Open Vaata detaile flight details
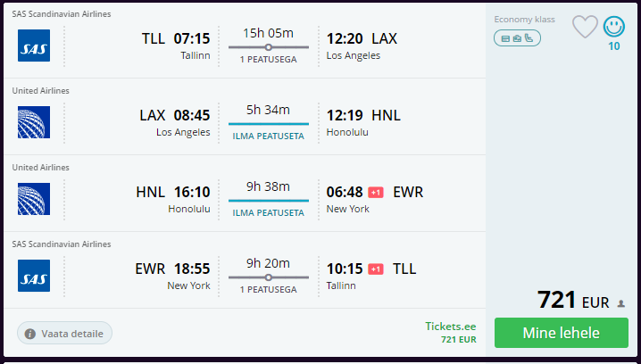 (x=64, y=333)
